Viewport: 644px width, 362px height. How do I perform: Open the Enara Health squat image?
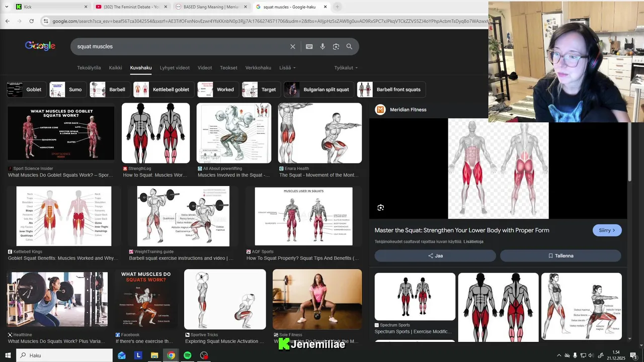320,133
